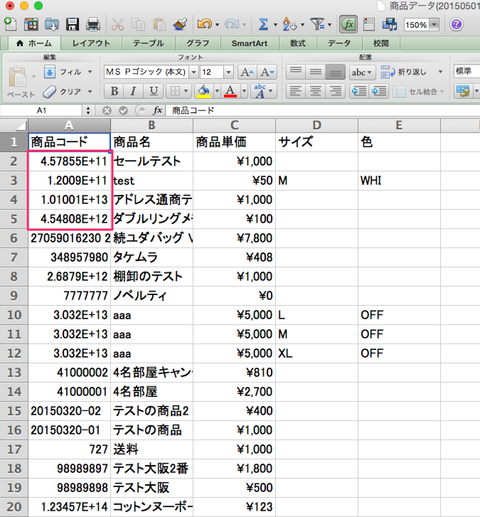Select cell containing セールテスト
The width and height of the screenshot is (480, 517).
(x=152, y=161)
